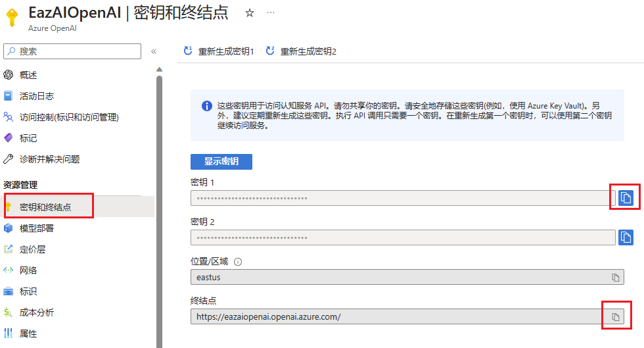Click the blue info icon in notice banner

pos(206,106)
